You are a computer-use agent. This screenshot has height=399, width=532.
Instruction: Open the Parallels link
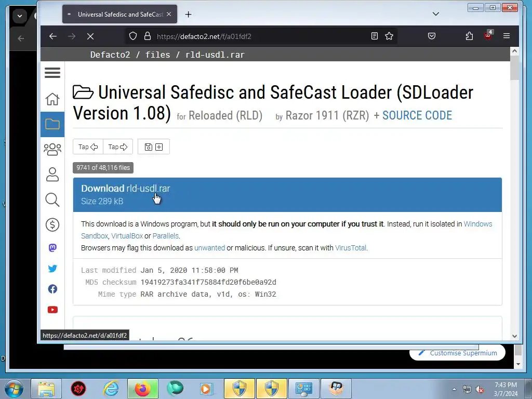coord(166,236)
